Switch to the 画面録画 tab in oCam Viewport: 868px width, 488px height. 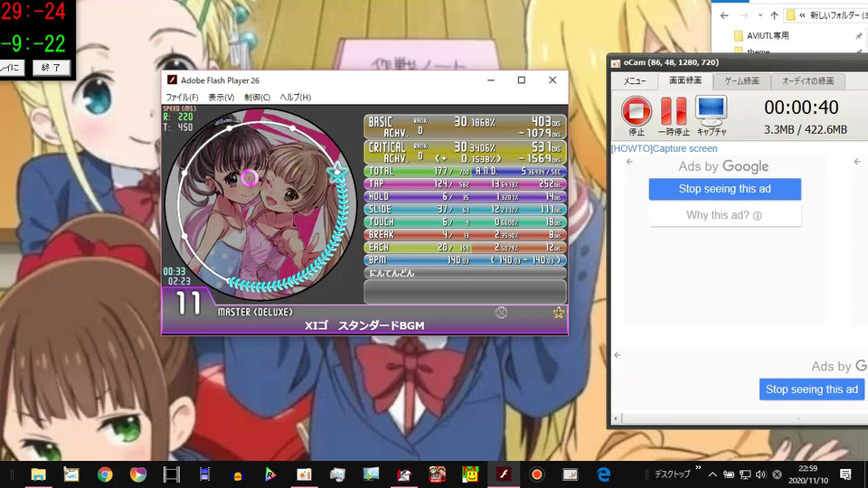(685, 80)
